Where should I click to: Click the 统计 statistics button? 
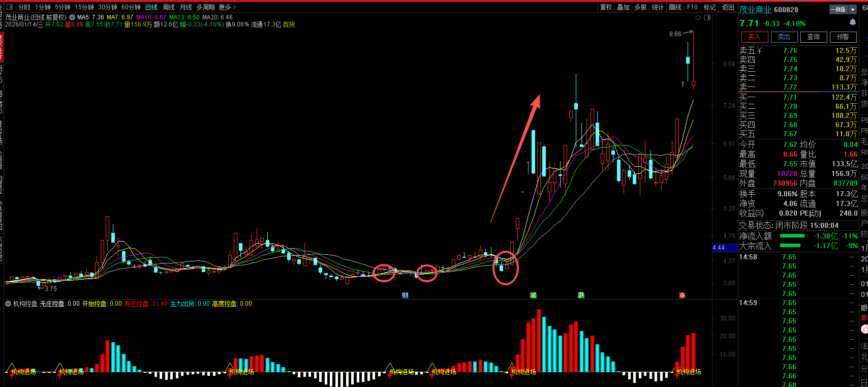click(x=658, y=7)
